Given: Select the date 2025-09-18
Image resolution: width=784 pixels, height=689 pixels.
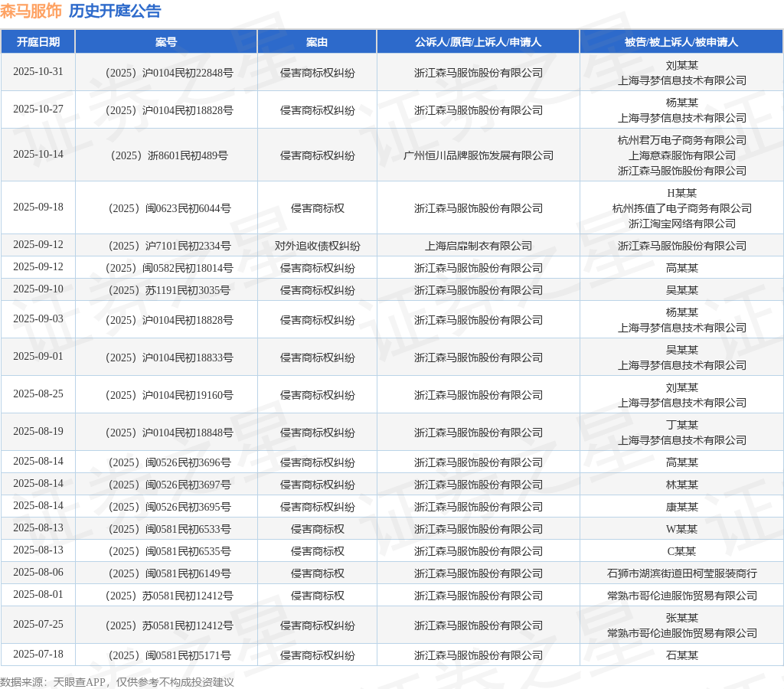Looking at the screenshot, I should coord(38,207).
